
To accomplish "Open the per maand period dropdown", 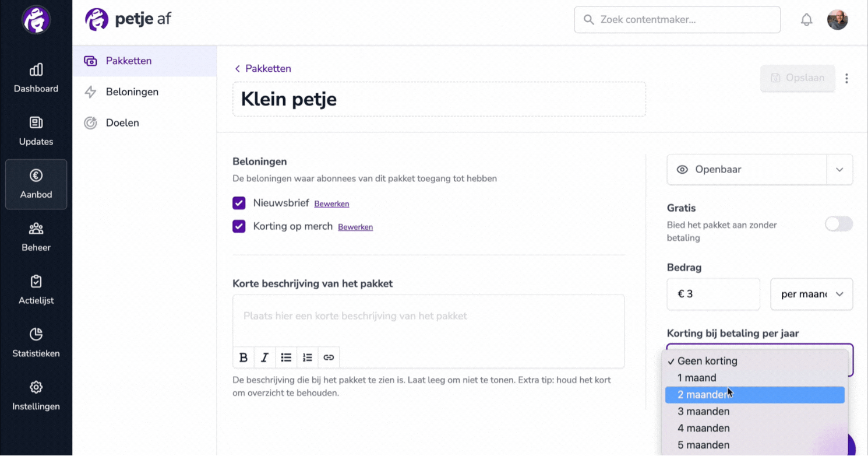I will tap(811, 294).
